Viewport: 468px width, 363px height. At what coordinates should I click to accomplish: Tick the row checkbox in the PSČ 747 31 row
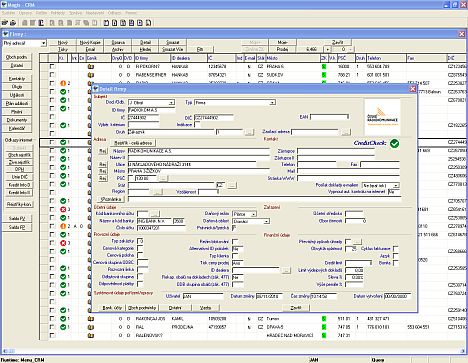point(52,335)
